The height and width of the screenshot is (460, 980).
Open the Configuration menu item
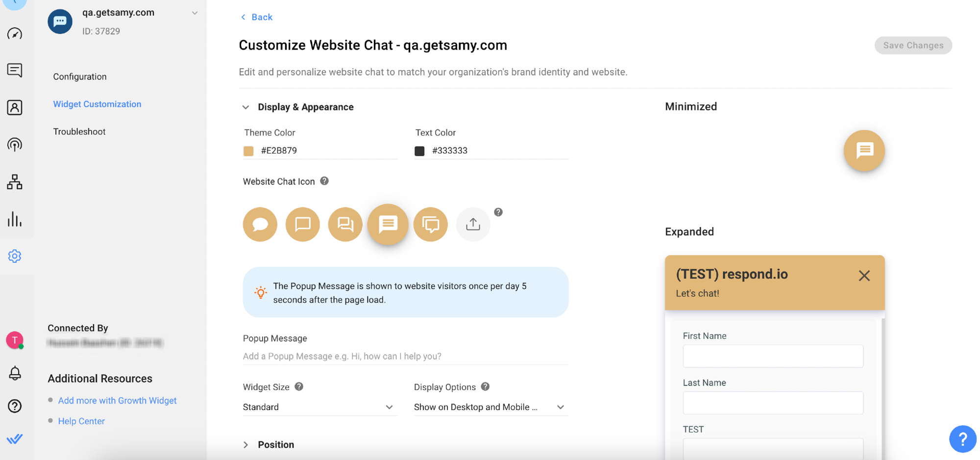[x=80, y=77]
